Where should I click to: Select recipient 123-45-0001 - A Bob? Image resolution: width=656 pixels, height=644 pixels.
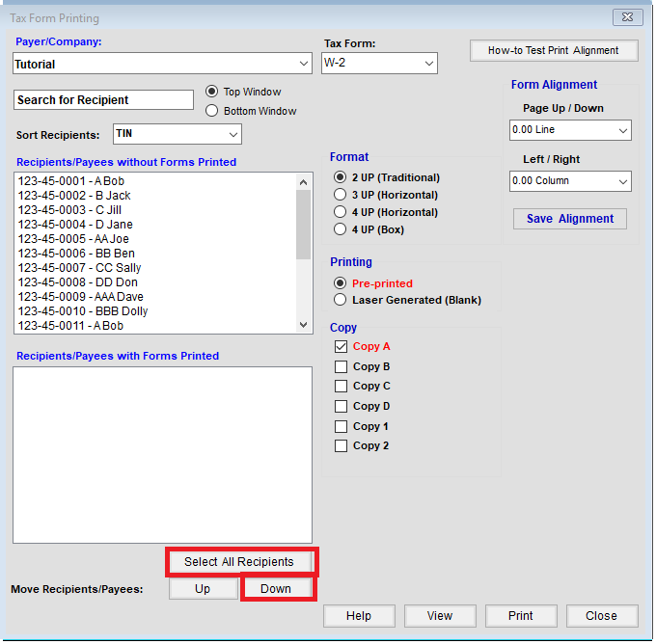(x=154, y=181)
